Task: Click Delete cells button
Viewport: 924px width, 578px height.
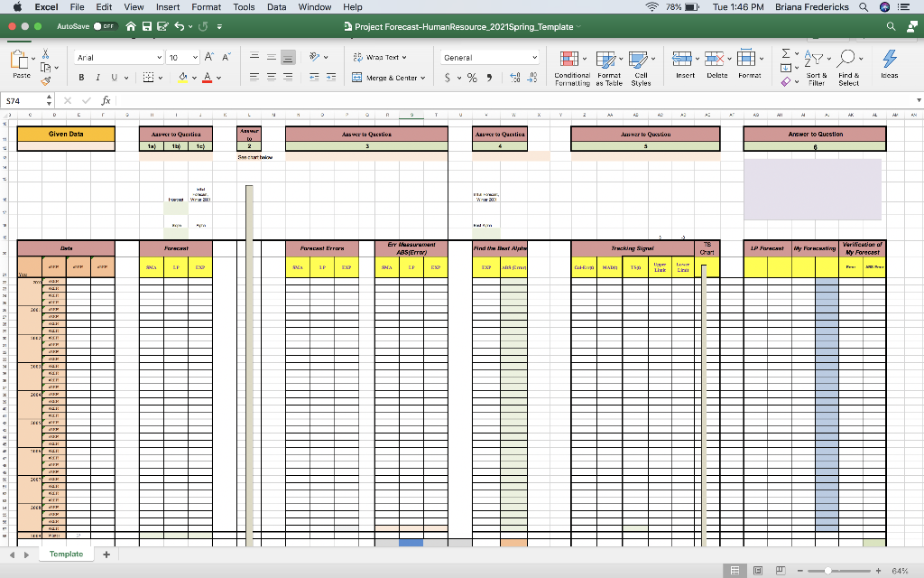Action: [717, 64]
